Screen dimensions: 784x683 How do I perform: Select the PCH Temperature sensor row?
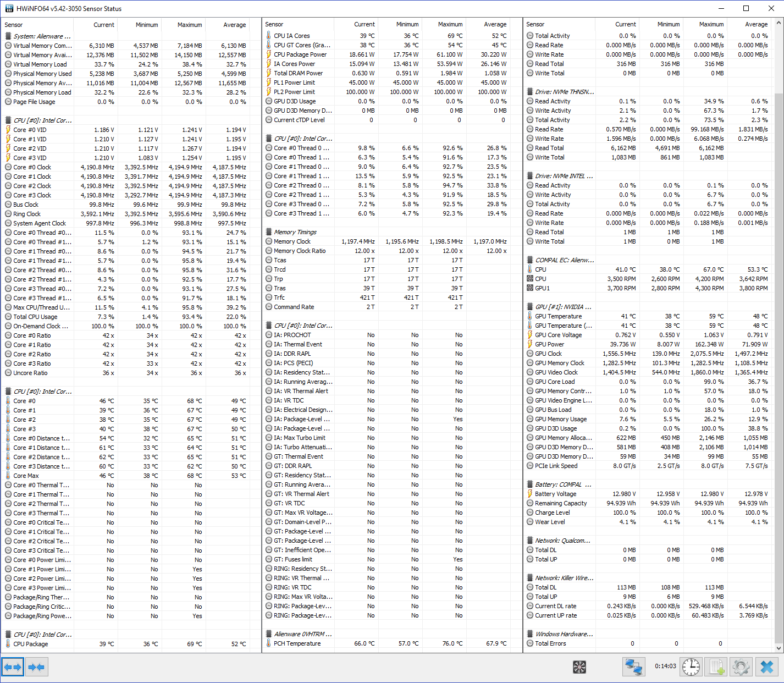point(297,643)
